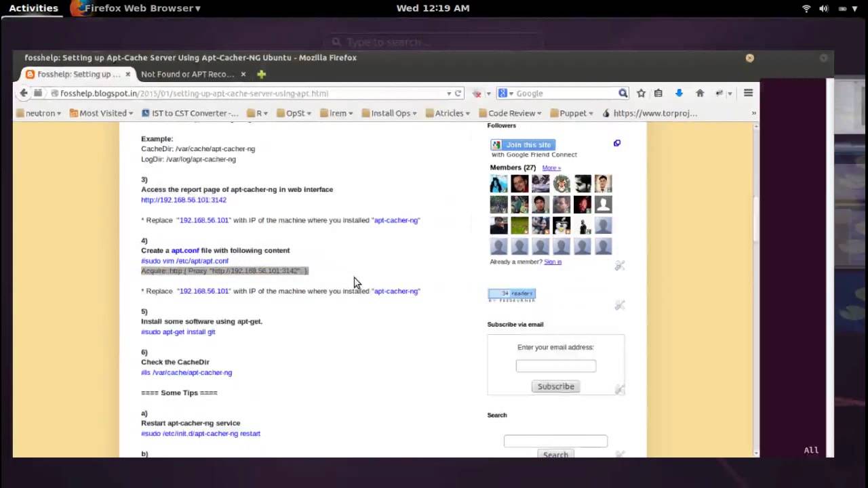Click the More » members link

click(x=551, y=167)
